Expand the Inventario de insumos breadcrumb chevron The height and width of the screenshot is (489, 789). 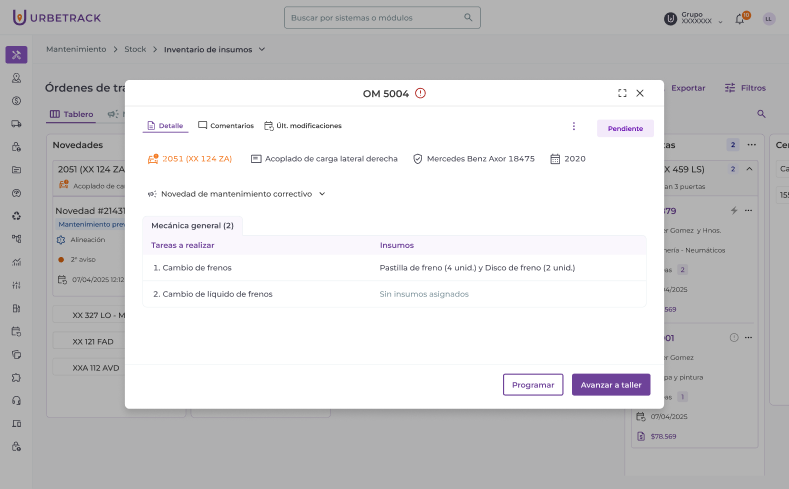(x=262, y=49)
